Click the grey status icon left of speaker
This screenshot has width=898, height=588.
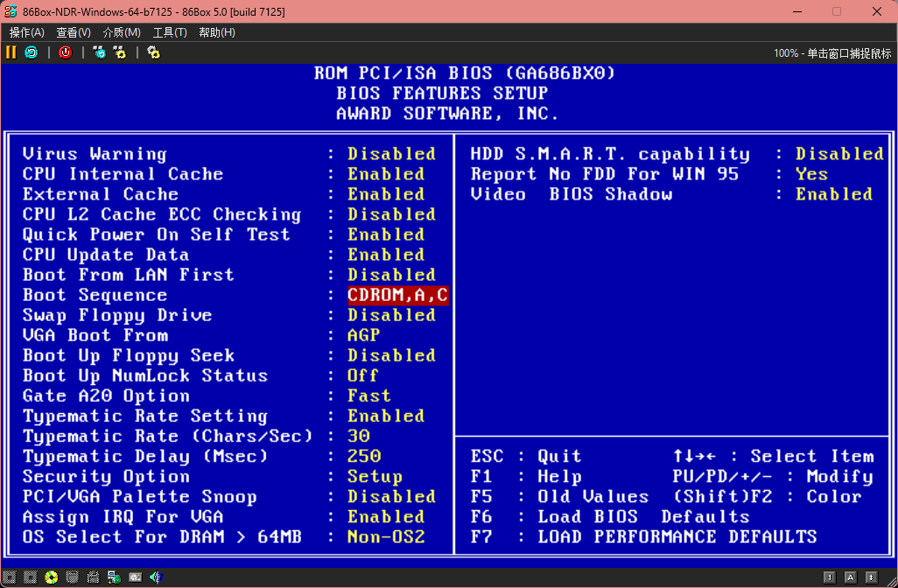[x=135, y=577]
